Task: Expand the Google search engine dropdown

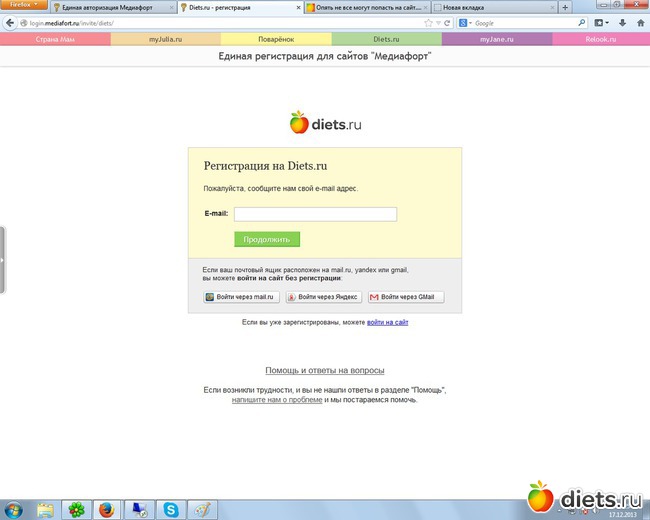Action: [469, 22]
